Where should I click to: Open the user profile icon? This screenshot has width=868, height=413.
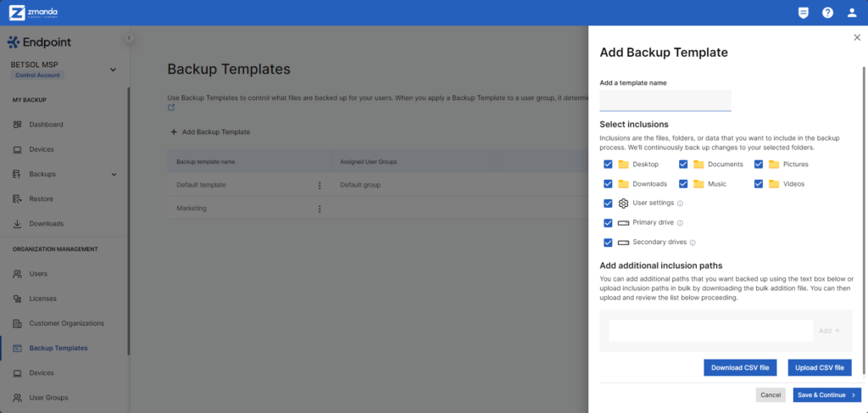(852, 13)
